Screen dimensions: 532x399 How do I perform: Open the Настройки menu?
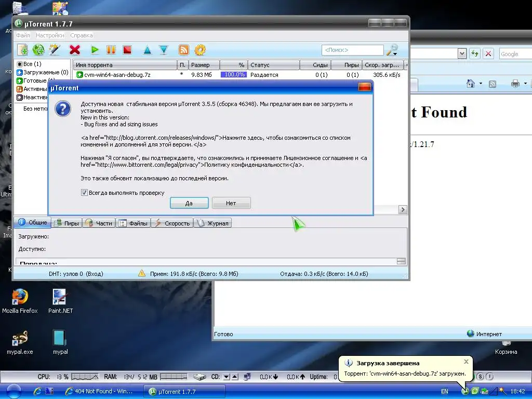(x=50, y=35)
